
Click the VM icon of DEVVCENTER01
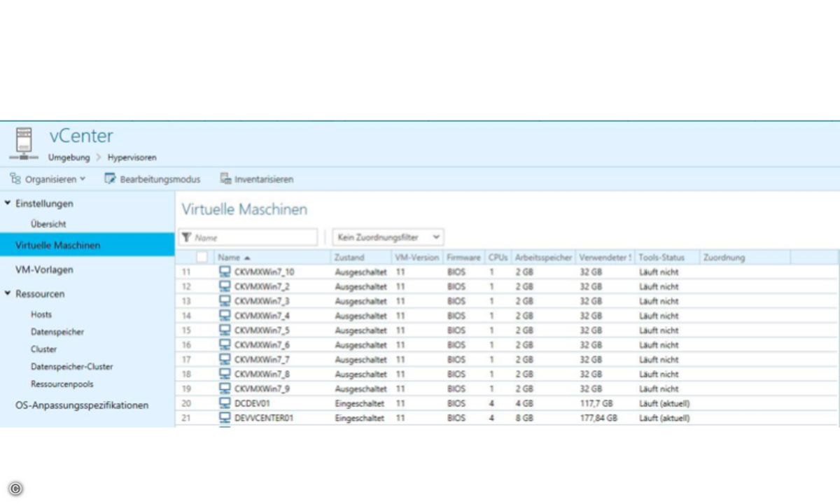(x=225, y=418)
